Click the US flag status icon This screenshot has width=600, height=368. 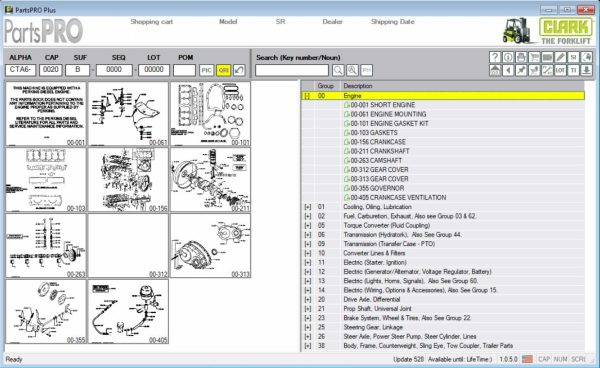coord(527,359)
